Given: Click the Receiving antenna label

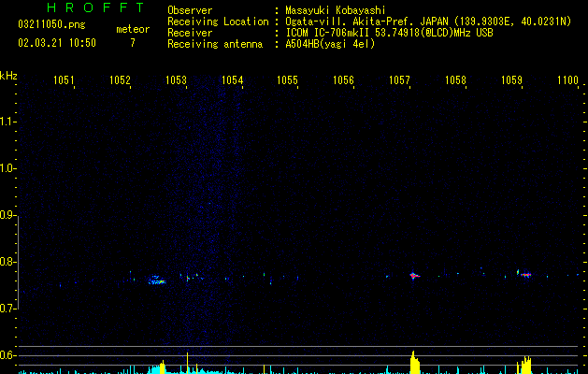Looking at the screenshot, I should (215, 44).
